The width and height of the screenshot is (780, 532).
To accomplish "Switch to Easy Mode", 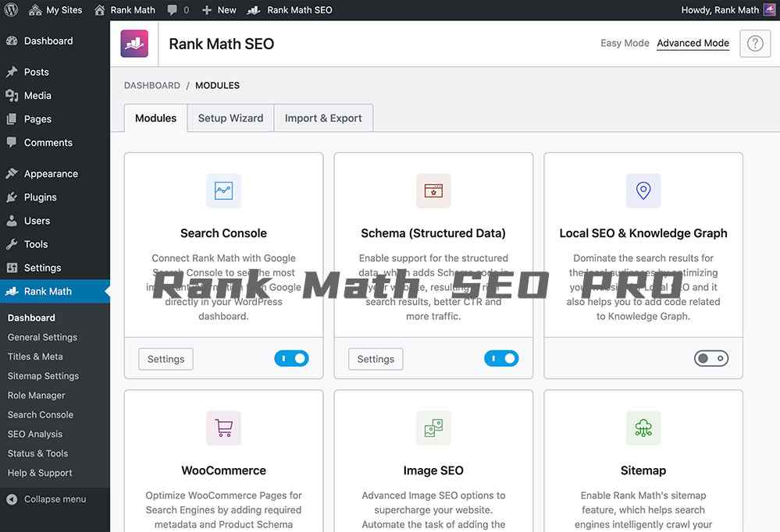I will [625, 43].
